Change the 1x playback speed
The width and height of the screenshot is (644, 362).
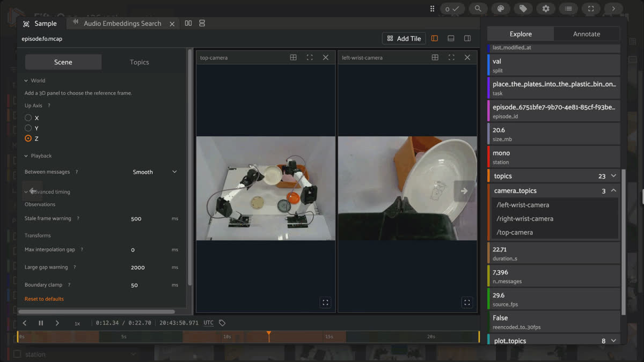point(77,323)
